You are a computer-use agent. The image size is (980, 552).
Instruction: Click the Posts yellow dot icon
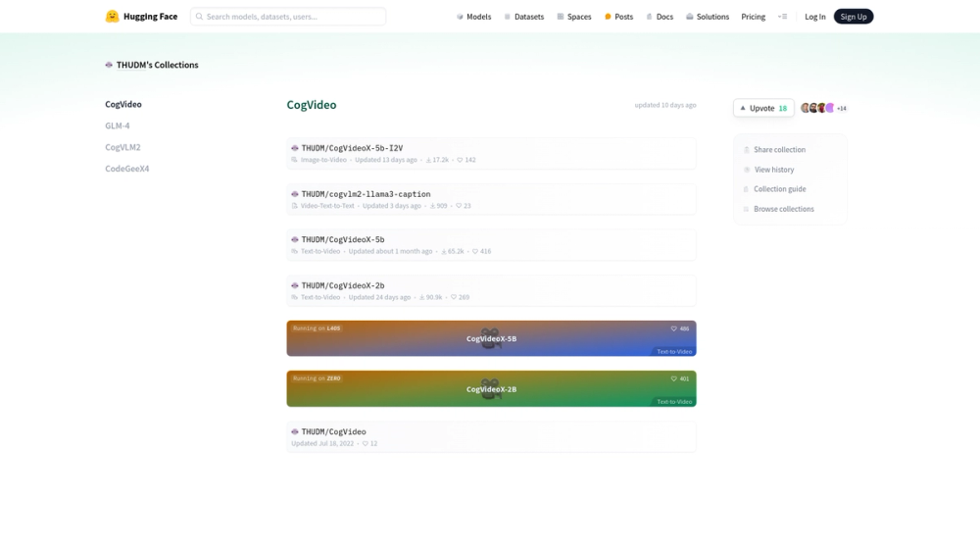click(608, 17)
